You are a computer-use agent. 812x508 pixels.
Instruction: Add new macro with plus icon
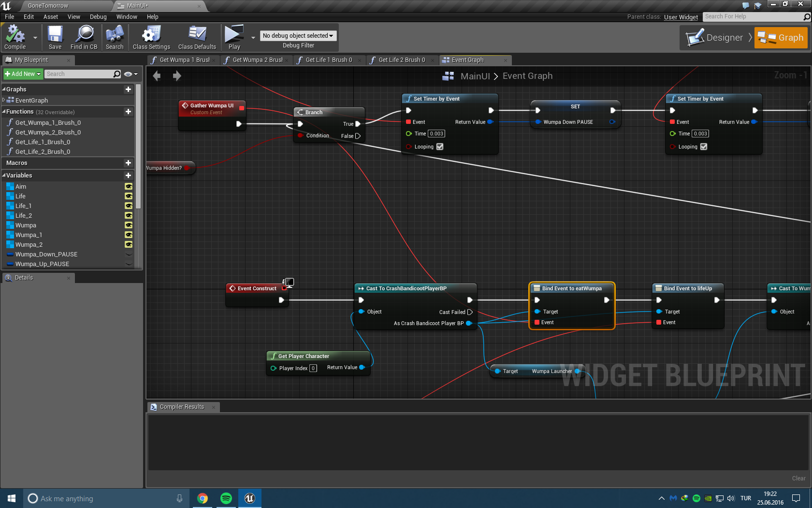[128, 163]
